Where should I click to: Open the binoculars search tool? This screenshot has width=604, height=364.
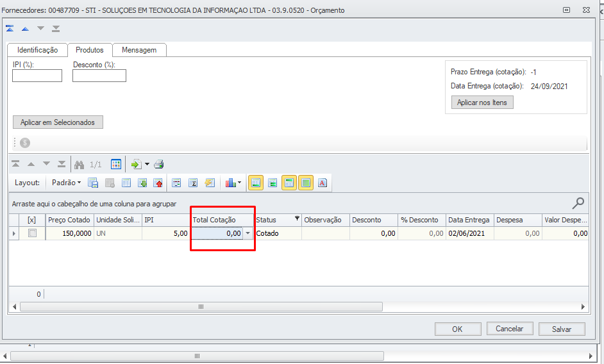[x=80, y=165]
